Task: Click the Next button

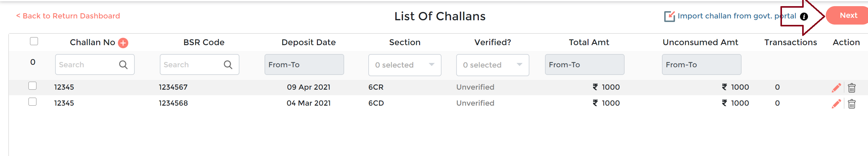Action: tap(848, 16)
